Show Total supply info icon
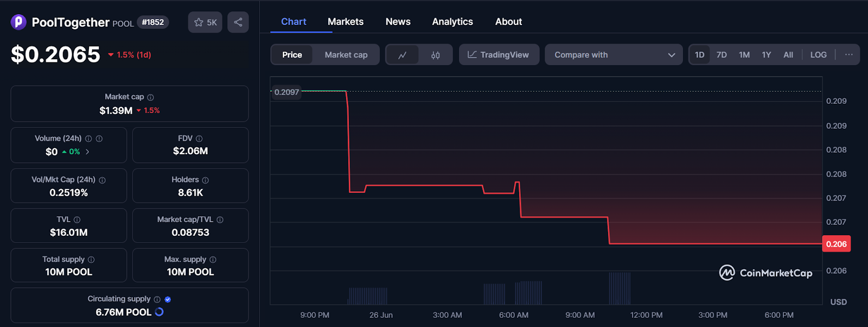This screenshot has width=868, height=327. point(91,260)
